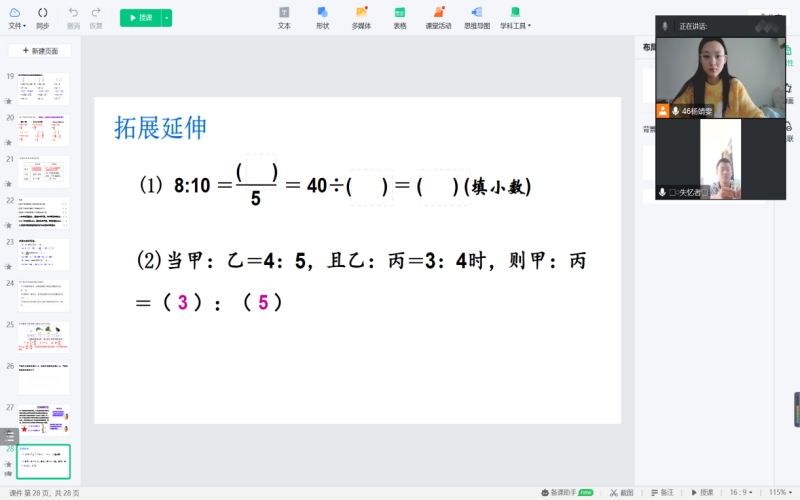The width and height of the screenshot is (800, 500).
Task: Click the 截图 screenshot tool
Action: pos(620,492)
